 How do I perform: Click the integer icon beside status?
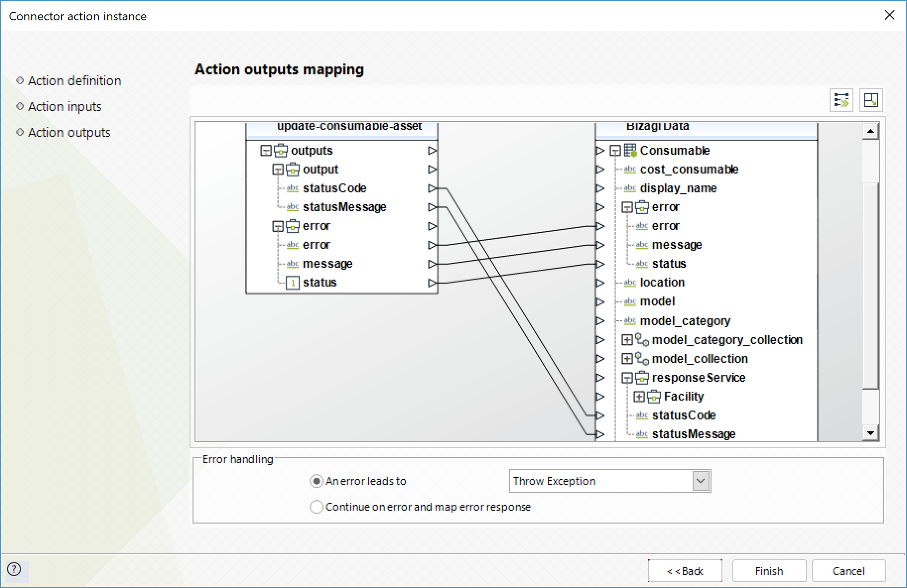tap(293, 283)
